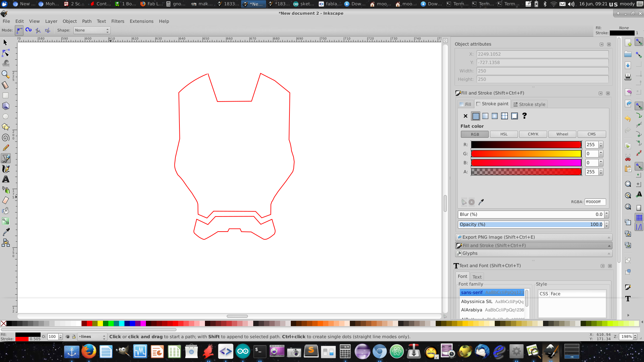Switch color mode to CMS
The width and height of the screenshot is (644, 362).
[592, 134]
